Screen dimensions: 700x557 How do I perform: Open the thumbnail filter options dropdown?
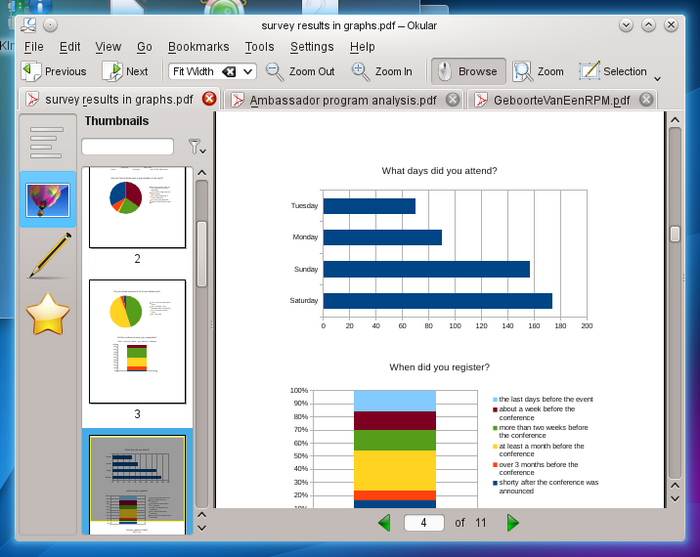point(198,148)
